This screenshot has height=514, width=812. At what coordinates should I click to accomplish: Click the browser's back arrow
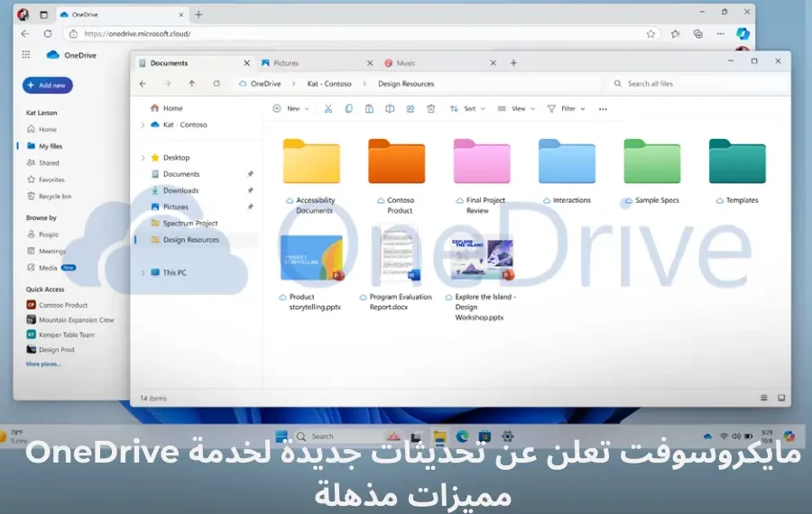pos(25,33)
